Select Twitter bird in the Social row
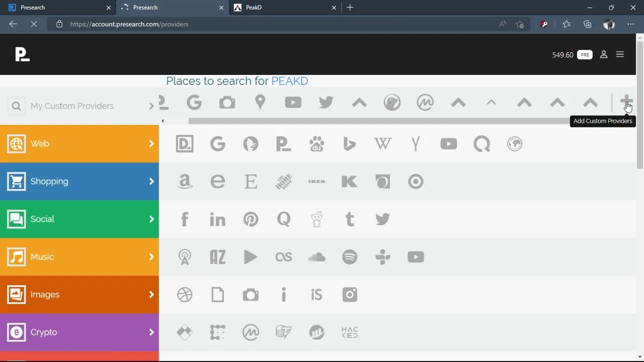 [383, 219]
